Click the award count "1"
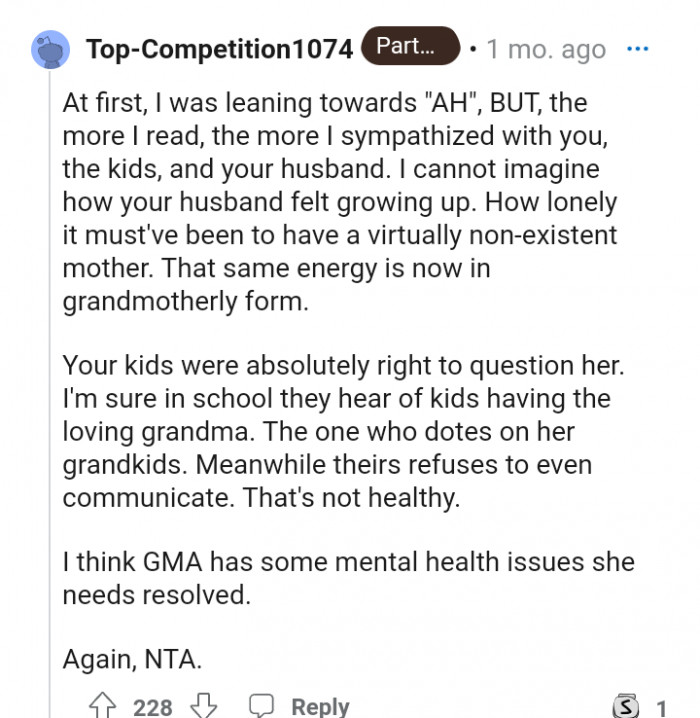The width and height of the screenshot is (700, 718). coord(661,707)
